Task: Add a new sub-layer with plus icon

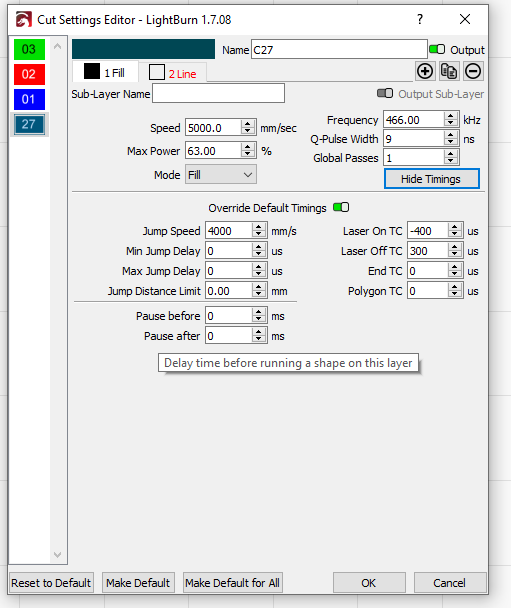Action: (425, 71)
